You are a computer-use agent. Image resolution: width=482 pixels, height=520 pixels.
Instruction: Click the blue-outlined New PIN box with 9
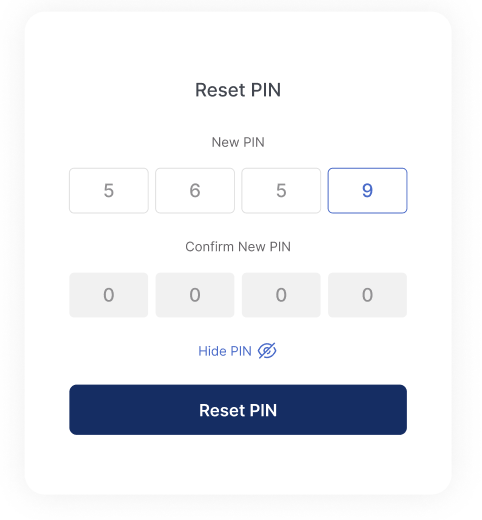(x=367, y=191)
